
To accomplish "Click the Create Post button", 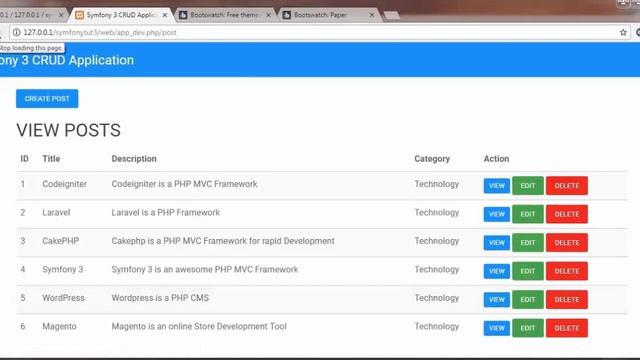I will tap(47, 99).
